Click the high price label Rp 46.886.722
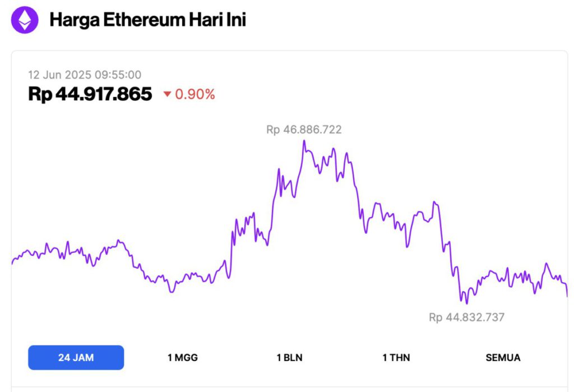 304,130
